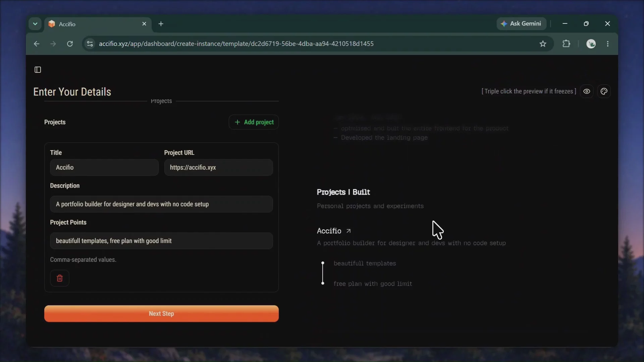Open the Chrome profile avatar
This screenshot has width=644, height=362.
click(591, 44)
